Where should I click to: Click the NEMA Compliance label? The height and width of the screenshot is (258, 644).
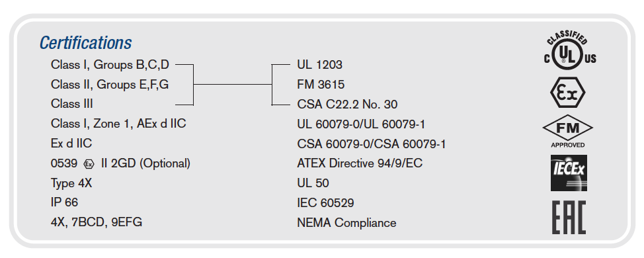pos(346,223)
